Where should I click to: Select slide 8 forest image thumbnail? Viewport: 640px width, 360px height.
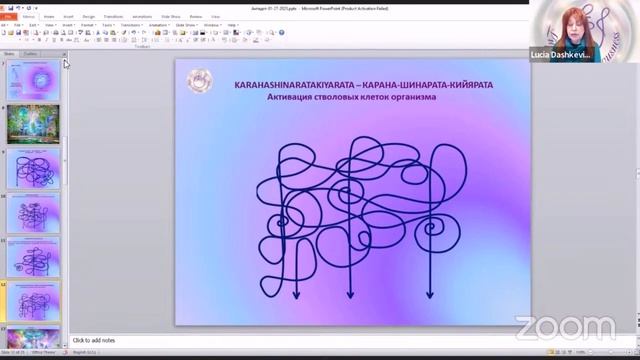[33, 124]
